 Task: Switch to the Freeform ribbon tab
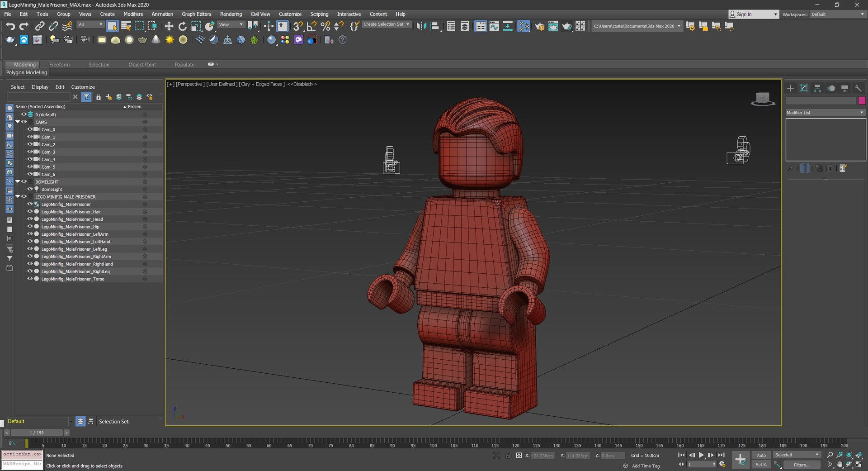pyautogui.click(x=59, y=65)
